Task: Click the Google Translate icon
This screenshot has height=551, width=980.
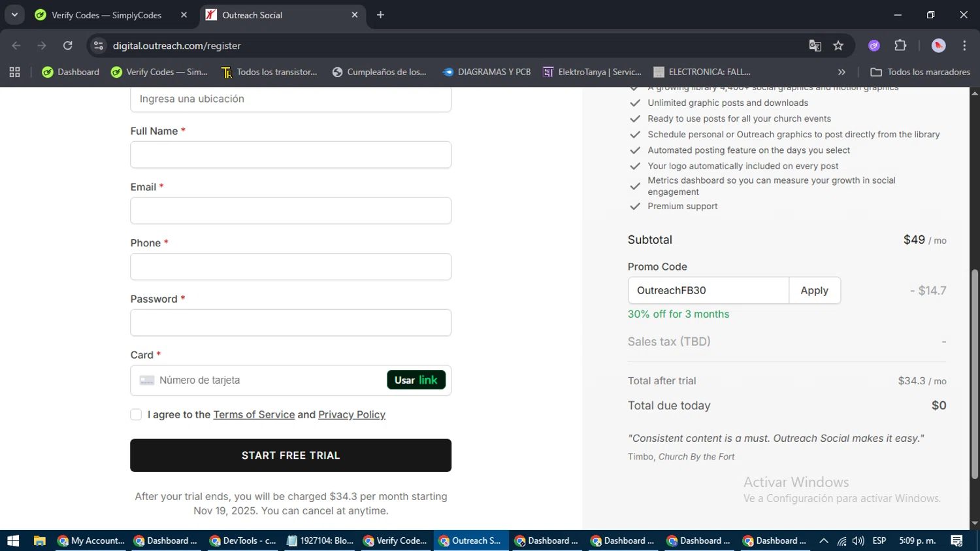Action: click(815, 46)
